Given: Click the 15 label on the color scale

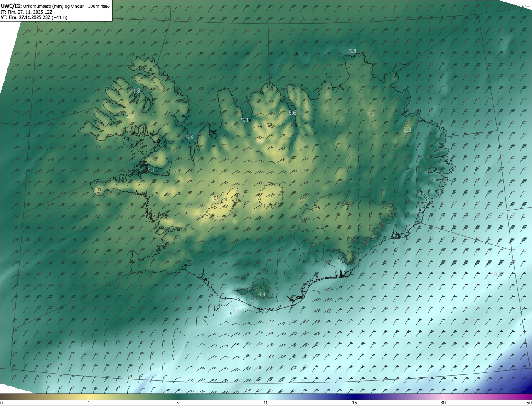Looking at the screenshot, I should click(x=355, y=403).
